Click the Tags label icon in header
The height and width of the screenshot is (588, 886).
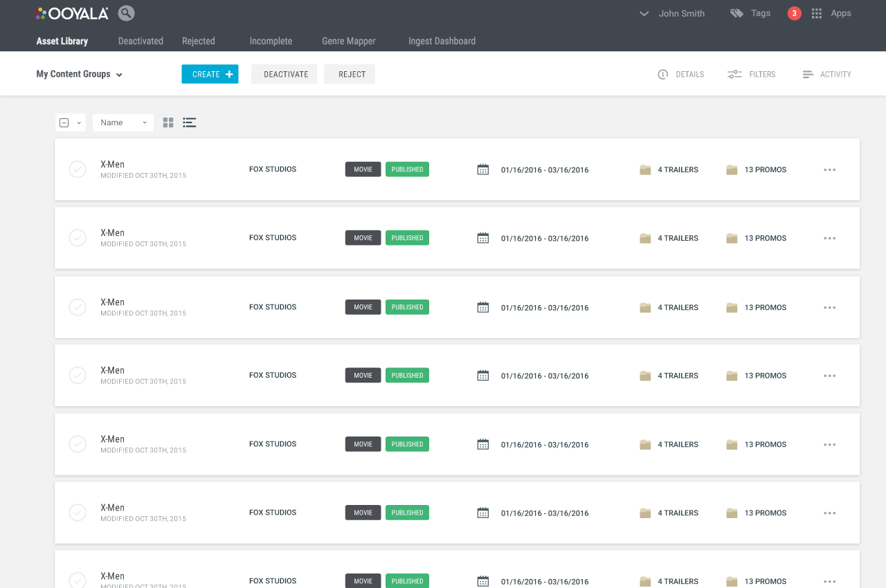point(736,13)
